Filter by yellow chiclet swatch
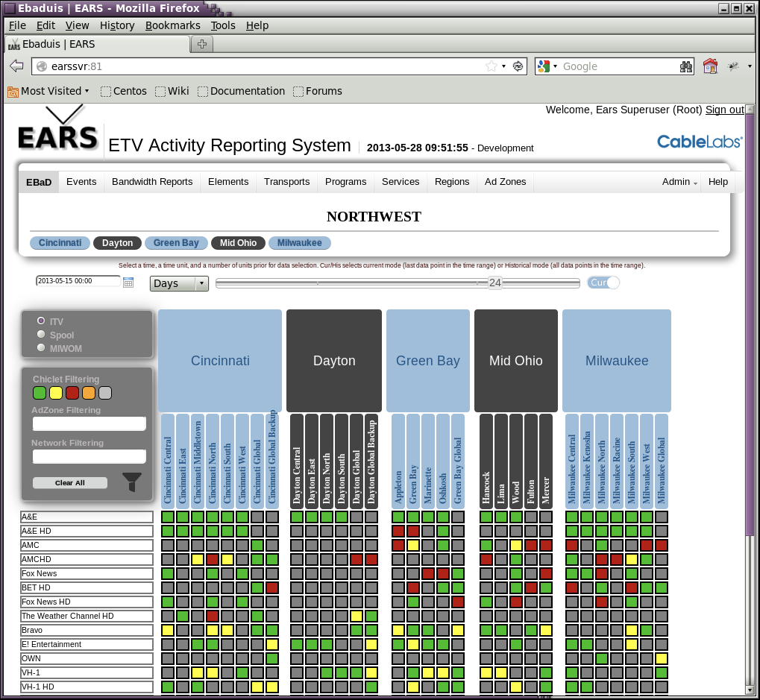 click(x=56, y=393)
